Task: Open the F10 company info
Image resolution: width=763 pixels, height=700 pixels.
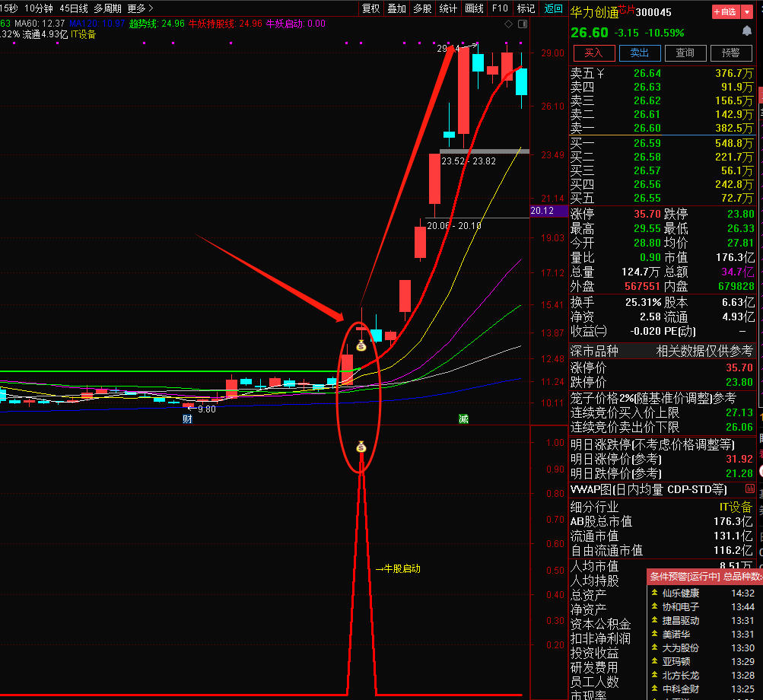Action: pyautogui.click(x=500, y=8)
